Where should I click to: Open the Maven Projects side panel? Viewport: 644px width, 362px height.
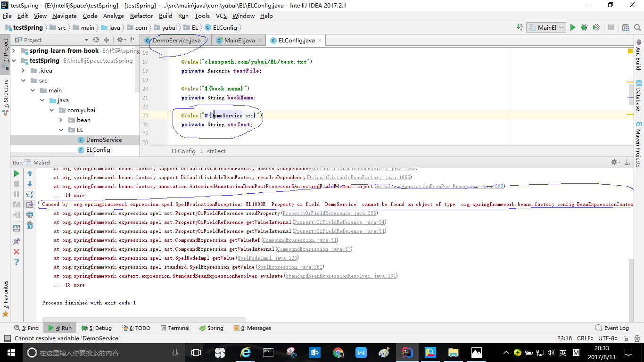(638, 144)
